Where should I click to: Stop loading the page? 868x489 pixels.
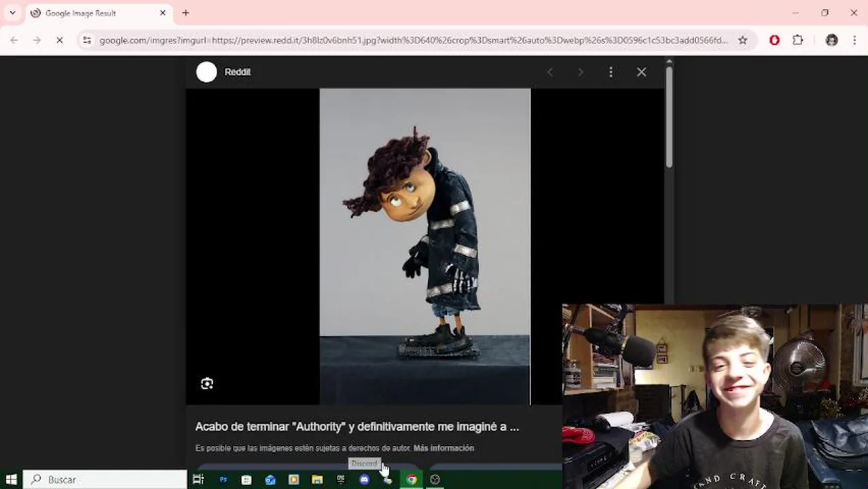click(59, 41)
